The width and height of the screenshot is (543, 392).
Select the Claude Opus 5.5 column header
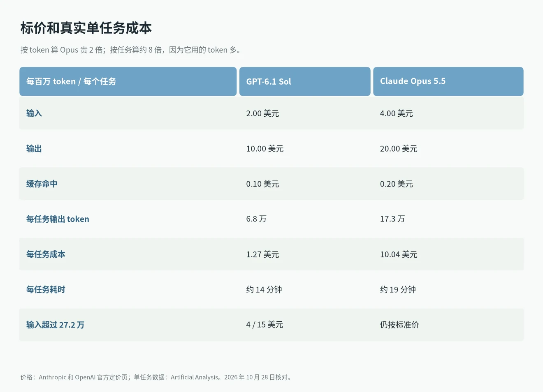point(448,81)
